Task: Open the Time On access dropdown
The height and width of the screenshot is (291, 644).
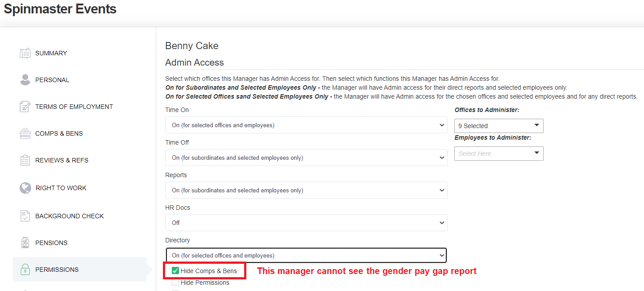Action: [306, 125]
